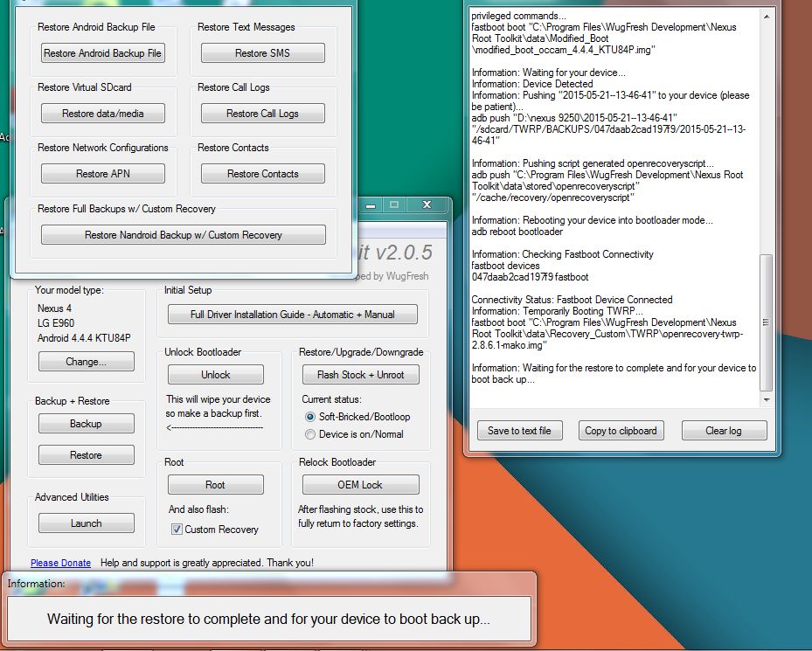Click the 'fastboot devices' log line

(505, 266)
